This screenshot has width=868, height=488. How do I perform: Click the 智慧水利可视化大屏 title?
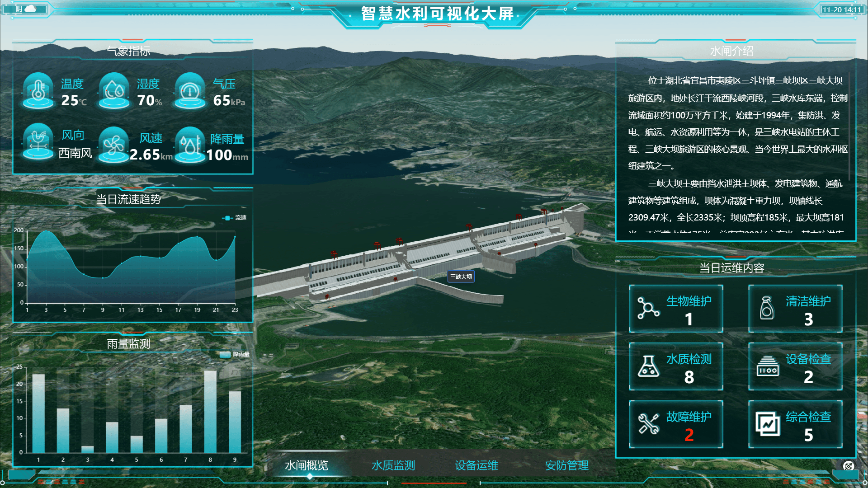click(437, 14)
